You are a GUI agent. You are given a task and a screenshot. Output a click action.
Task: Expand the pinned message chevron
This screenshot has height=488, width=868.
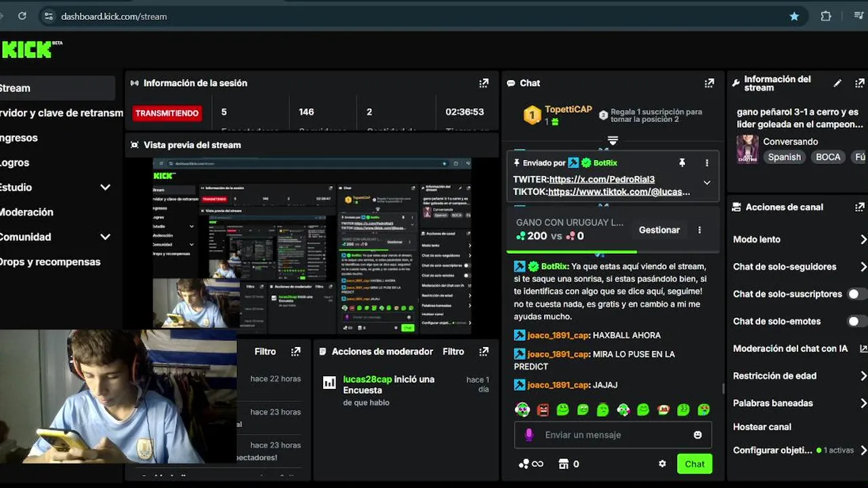pyautogui.click(x=707, y=182)
